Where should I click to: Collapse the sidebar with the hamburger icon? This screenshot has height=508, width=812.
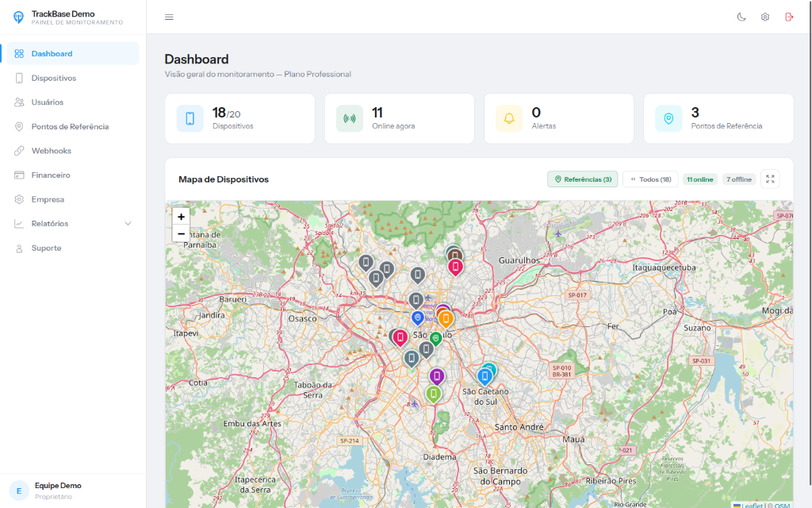(169, 17)
